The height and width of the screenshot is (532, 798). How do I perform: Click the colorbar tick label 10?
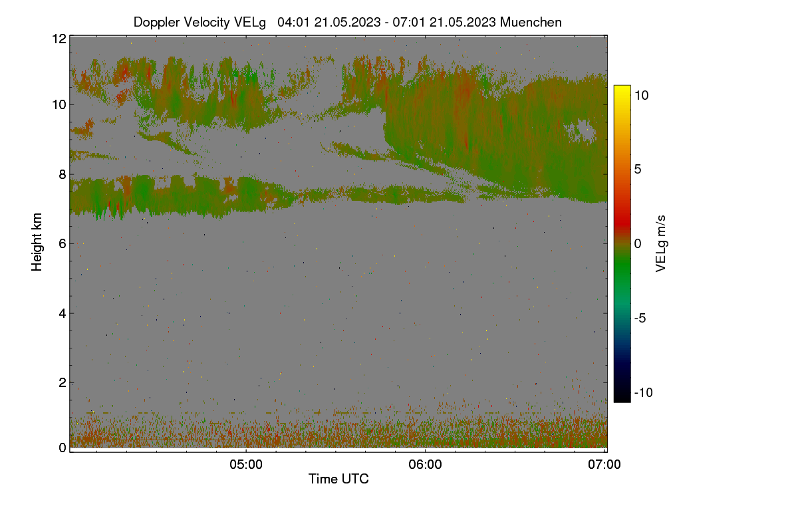(642, 95)
